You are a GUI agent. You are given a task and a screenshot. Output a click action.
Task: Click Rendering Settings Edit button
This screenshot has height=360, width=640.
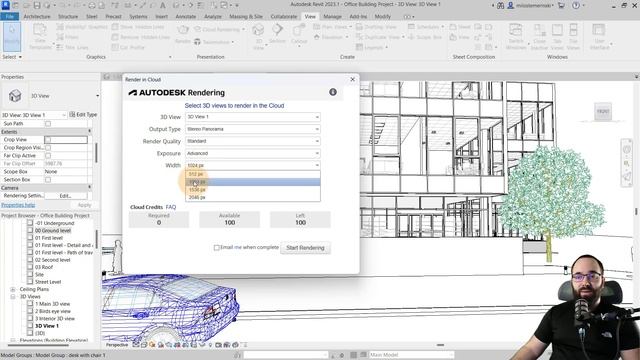(65, 196)
